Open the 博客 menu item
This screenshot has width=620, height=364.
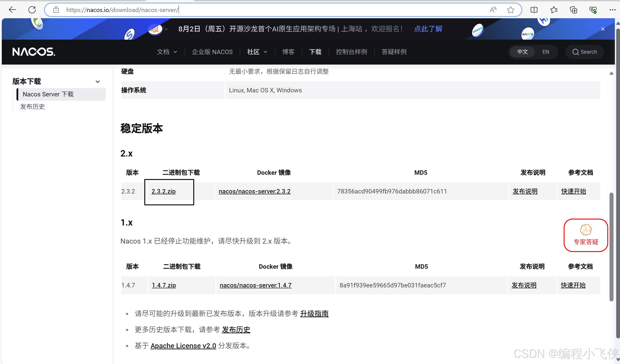pos(288,52)
